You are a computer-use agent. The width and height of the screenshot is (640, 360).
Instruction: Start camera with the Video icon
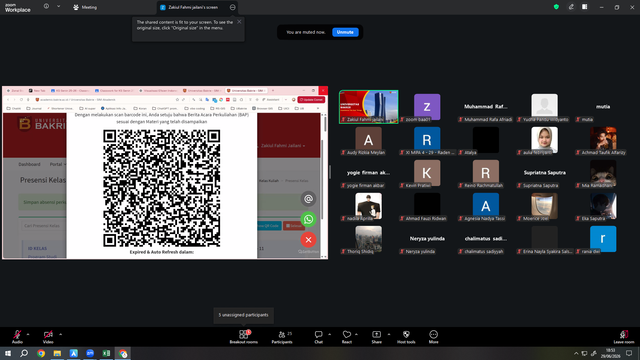48,334
